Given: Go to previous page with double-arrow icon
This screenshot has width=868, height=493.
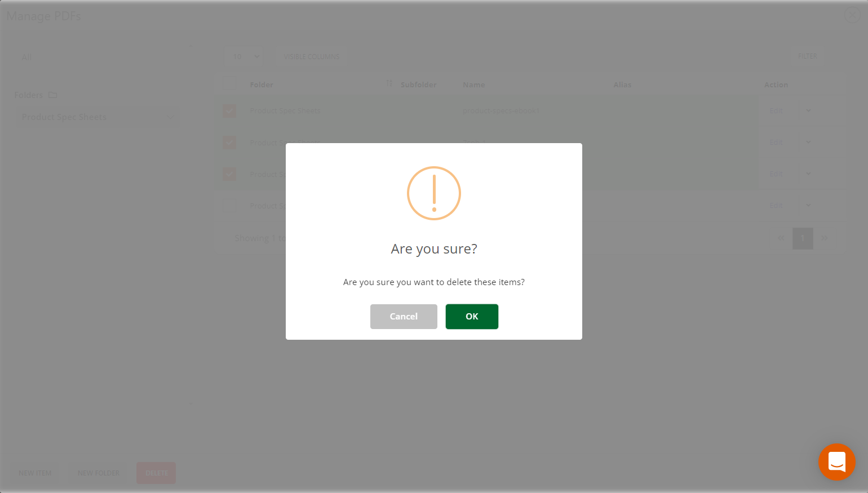Looking at the screenshot, I should click(x=781, y=238).
